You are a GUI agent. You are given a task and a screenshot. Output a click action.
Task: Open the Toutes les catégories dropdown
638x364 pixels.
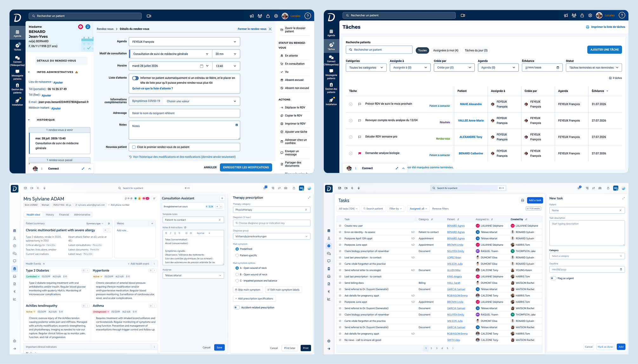coord(366,68)
